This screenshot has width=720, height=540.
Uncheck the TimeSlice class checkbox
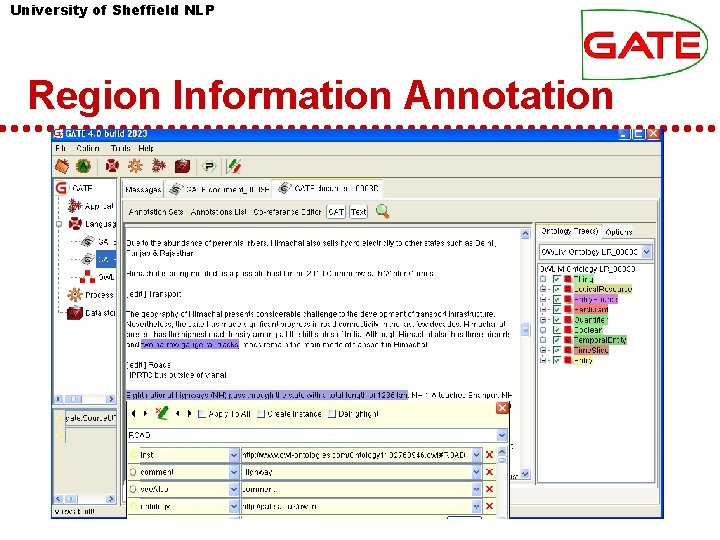557,350
